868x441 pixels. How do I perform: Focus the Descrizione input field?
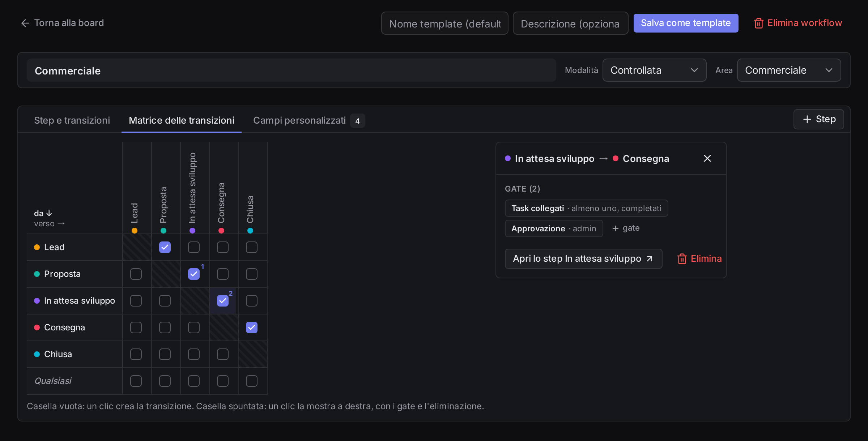tap(570, 23)
